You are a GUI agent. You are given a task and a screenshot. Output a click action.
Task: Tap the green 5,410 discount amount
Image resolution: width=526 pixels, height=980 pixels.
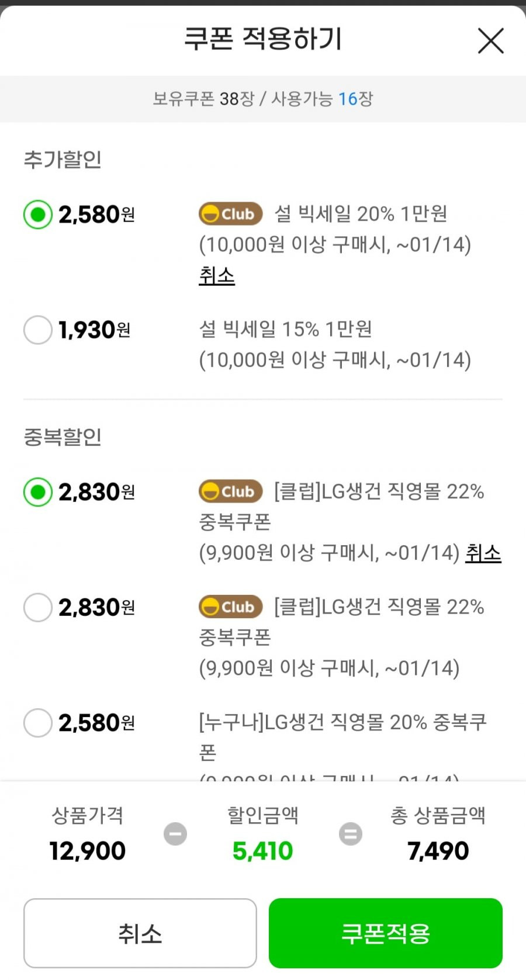[262, 851]
